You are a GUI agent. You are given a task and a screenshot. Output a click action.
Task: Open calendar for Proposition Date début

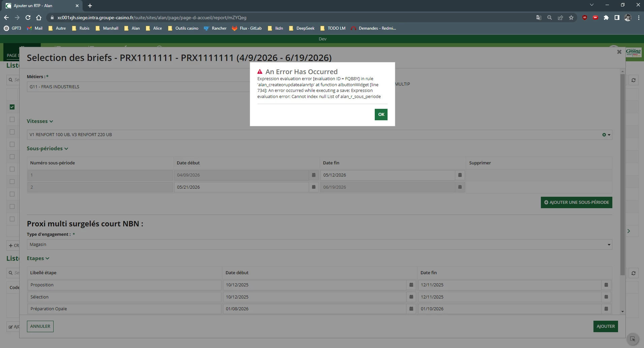pyautogui.click(x=411, y=285)
